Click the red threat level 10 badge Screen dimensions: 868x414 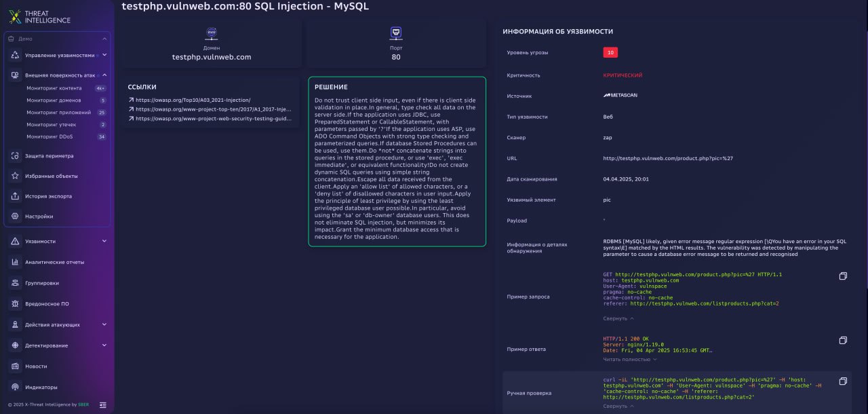point(610,52)
